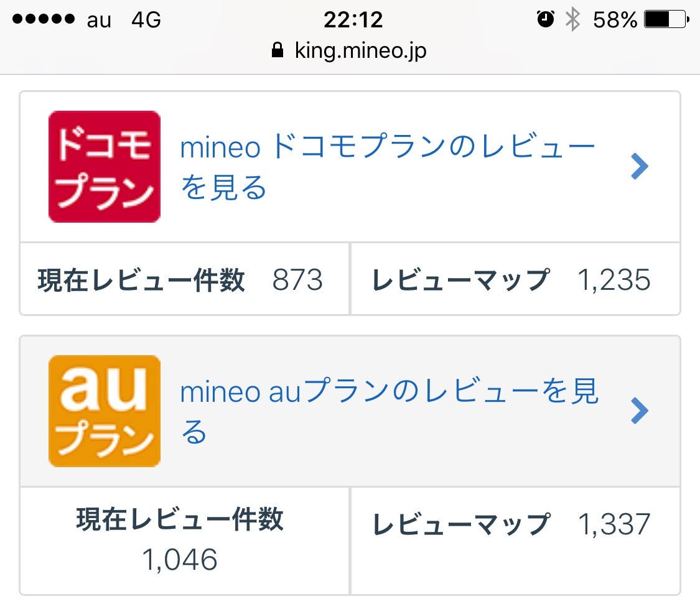Tap the 58% battery percentage text
The width and height of the screenshot is (700, 604).
tap(615, 20)
